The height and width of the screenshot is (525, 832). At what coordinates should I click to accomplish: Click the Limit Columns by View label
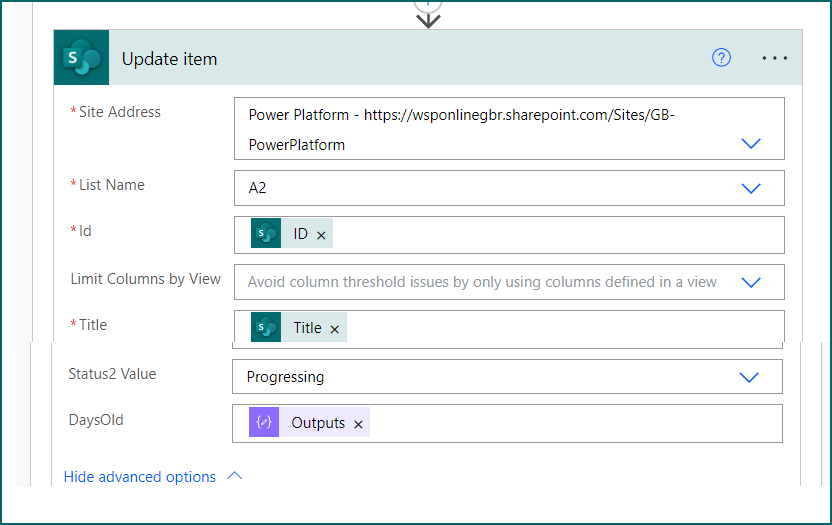click(x=145, y=279)
